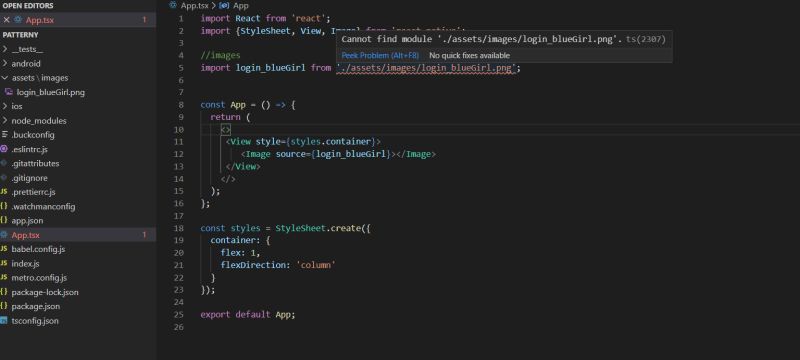Click the JS icon beside metro.config.js

coord(4,277)
